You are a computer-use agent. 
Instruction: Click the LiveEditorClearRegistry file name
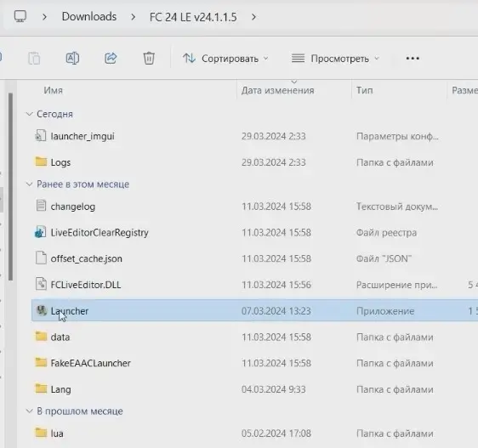(x=100, y=233)
